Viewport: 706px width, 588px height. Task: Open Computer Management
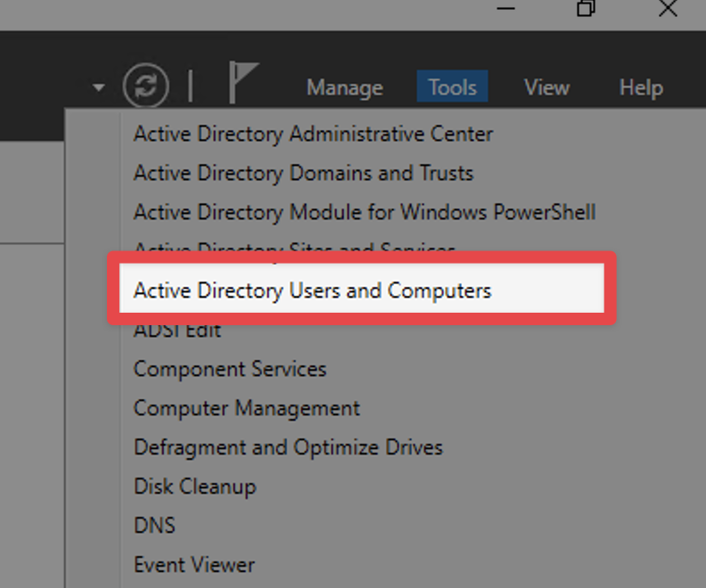pyautogui.click(x=246, y=408)
